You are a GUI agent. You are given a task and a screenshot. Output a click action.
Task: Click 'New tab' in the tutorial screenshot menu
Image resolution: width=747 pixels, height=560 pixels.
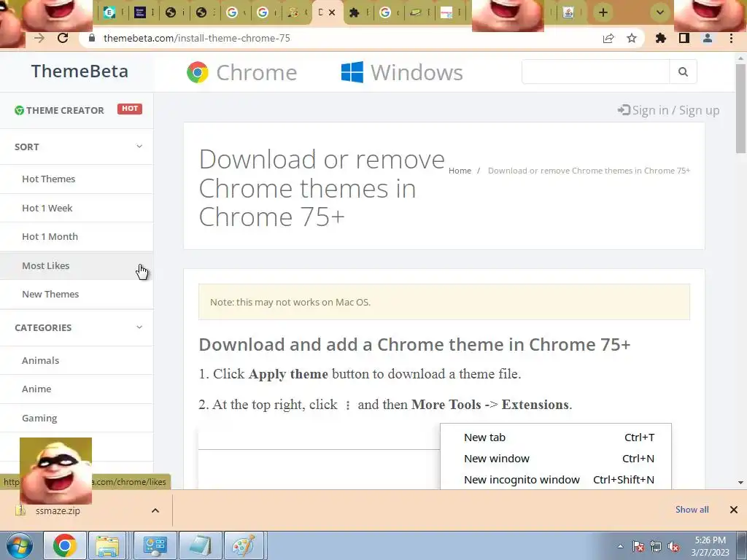484,437
